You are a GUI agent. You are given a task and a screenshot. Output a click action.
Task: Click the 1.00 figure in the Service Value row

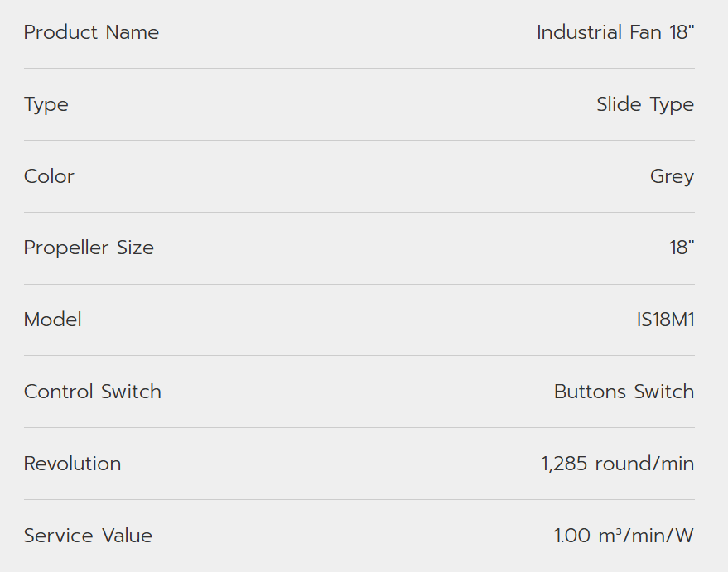coord(572,536)
